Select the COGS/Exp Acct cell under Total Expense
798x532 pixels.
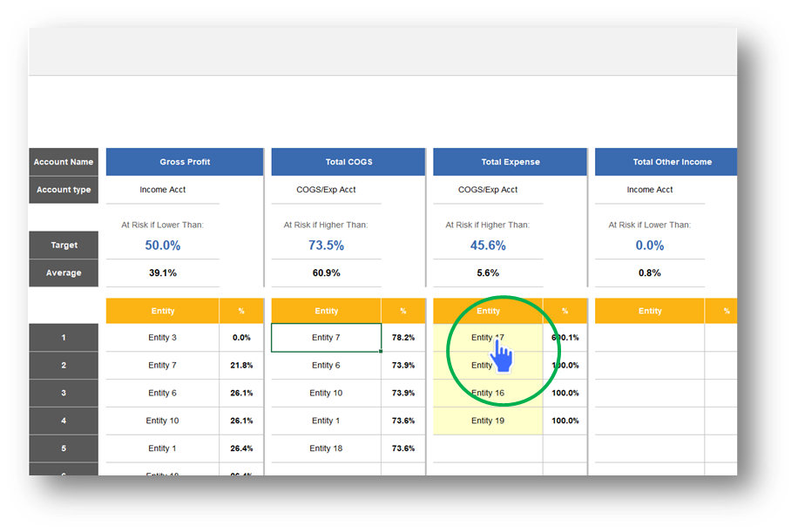(x=488, y=190)
